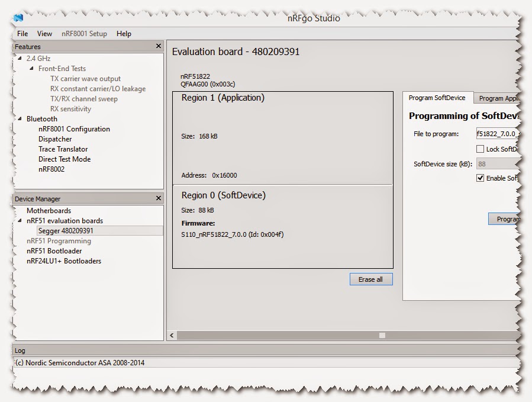
Task: Close the Device Manager panel
Action: (x=159, y=198)
